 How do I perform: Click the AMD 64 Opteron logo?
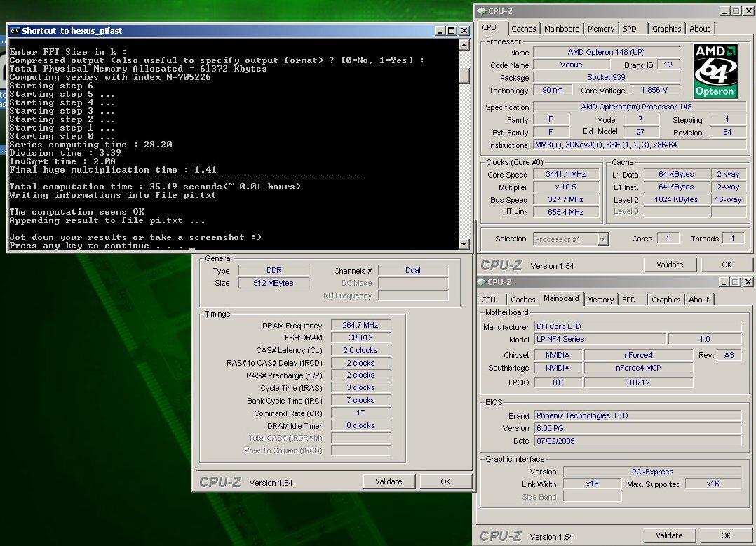point(715,71)
